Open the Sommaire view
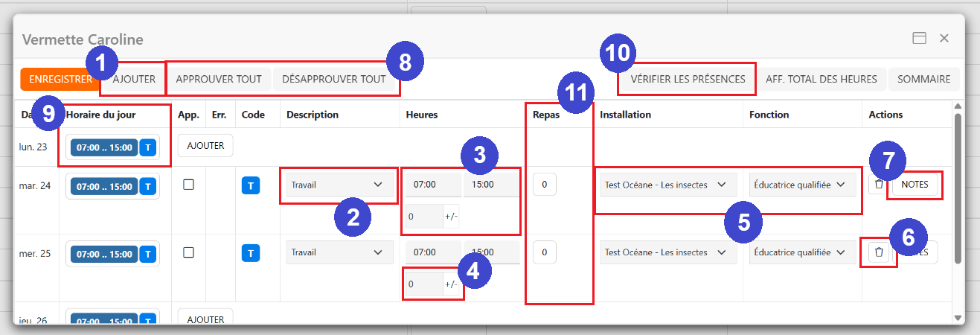 pyautogui.click(x=923, y=79)
